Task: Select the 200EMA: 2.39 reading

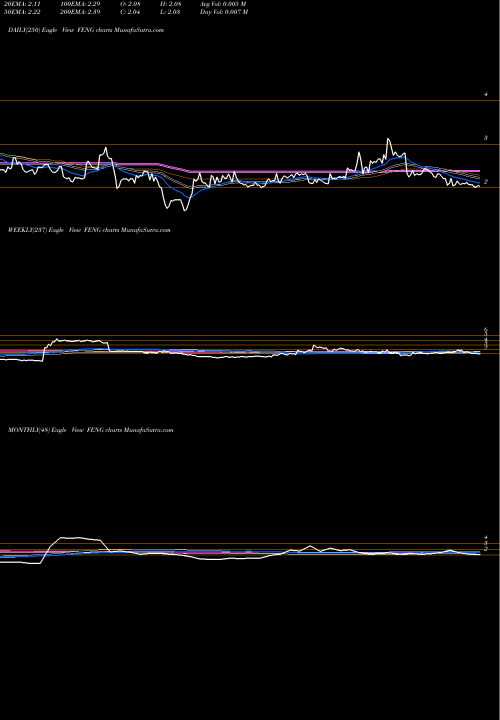Action: (80, 12)
